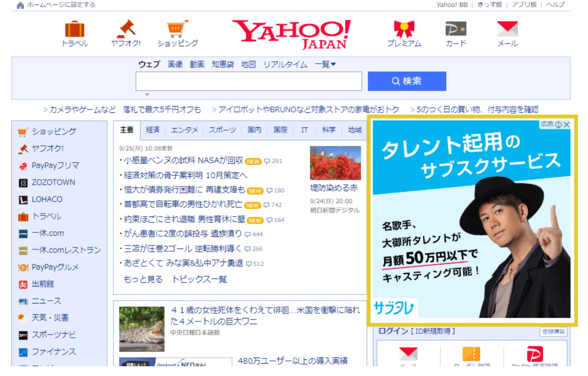Click the ad info icon on banner
This screenshot has height=376, width=588.
(559, 124)
